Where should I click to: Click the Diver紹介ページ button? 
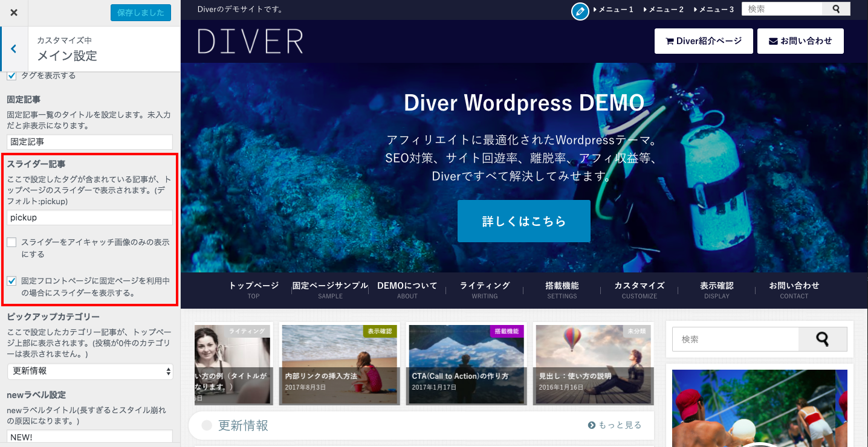click(x=704, y=41)
